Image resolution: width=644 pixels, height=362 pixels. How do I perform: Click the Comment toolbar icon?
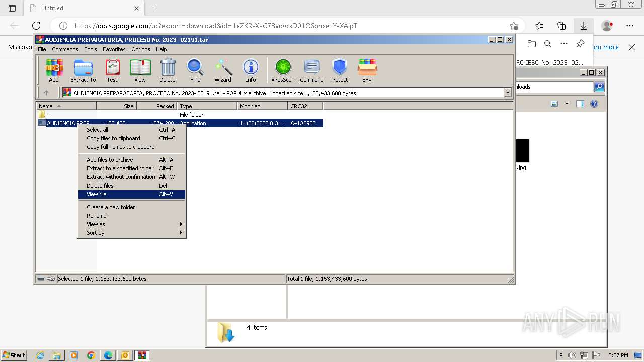pyautogui.click(x=311, y=70)
